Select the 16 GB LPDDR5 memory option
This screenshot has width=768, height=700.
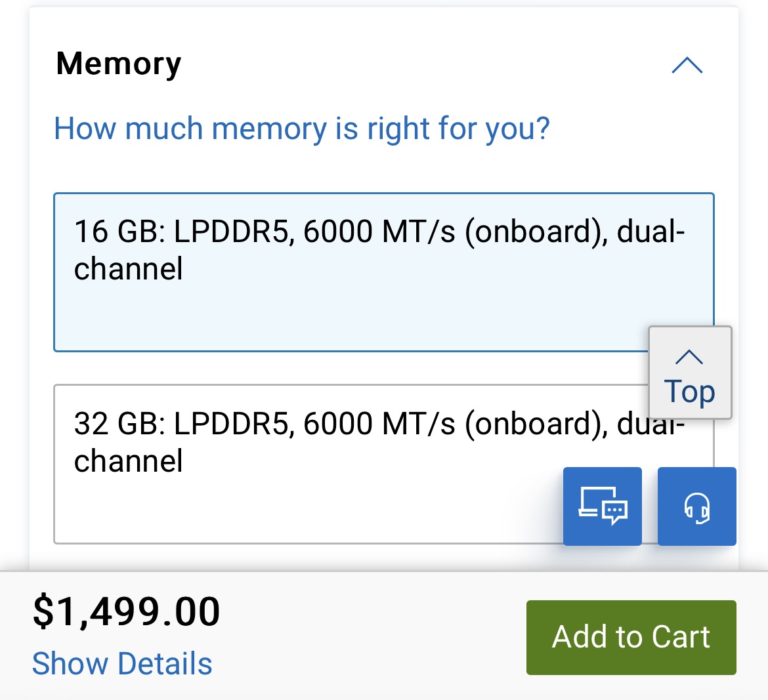click(x=383, y=272)
